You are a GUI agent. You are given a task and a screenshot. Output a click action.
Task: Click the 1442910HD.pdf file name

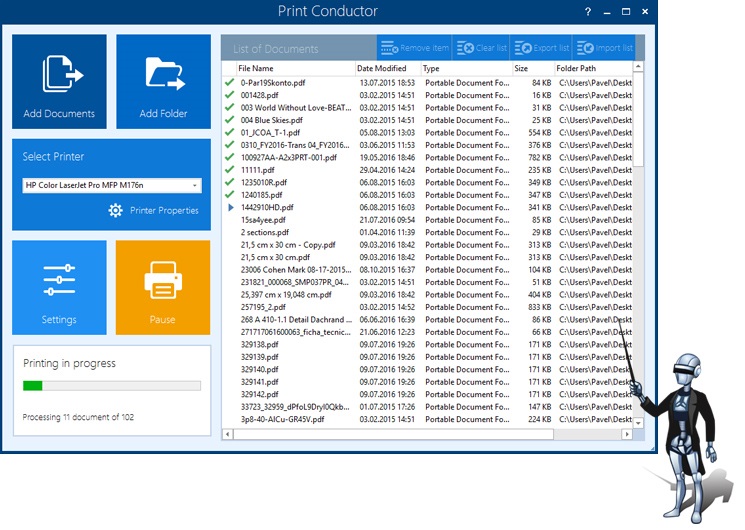(x=267, y=207)
